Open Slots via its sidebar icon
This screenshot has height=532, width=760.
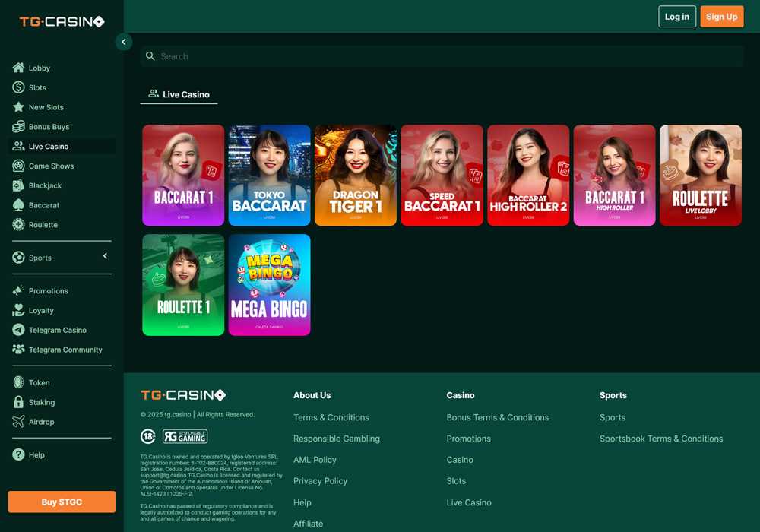(x=17, y=87)
